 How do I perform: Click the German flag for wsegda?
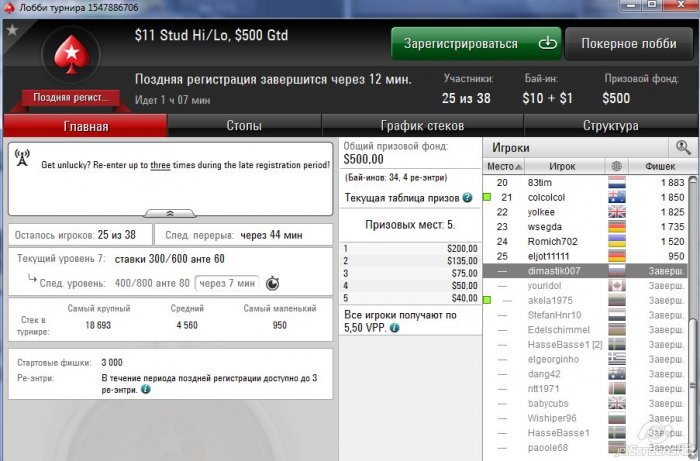tap(617, 227)
